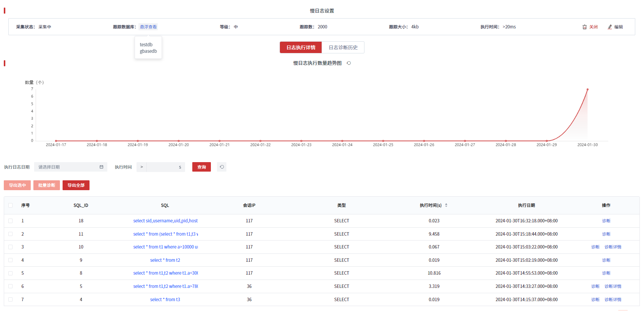
Task: Click the 2024-01-30 data point on chart
Action: click(x=587, y=89)
